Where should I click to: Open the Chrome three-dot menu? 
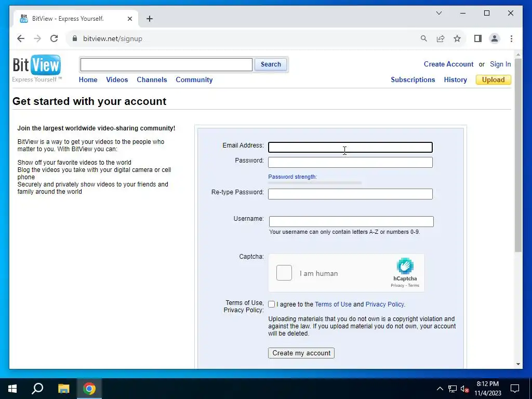pos(511,38)
